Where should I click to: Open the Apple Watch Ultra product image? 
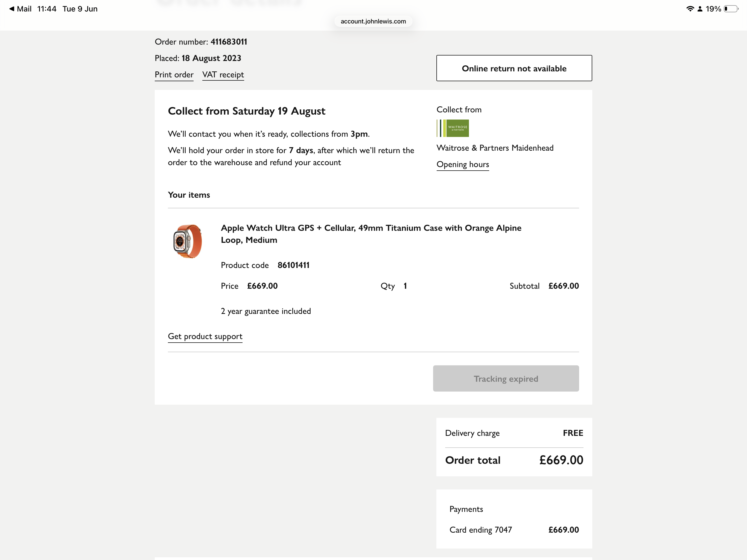pos(187,241)
